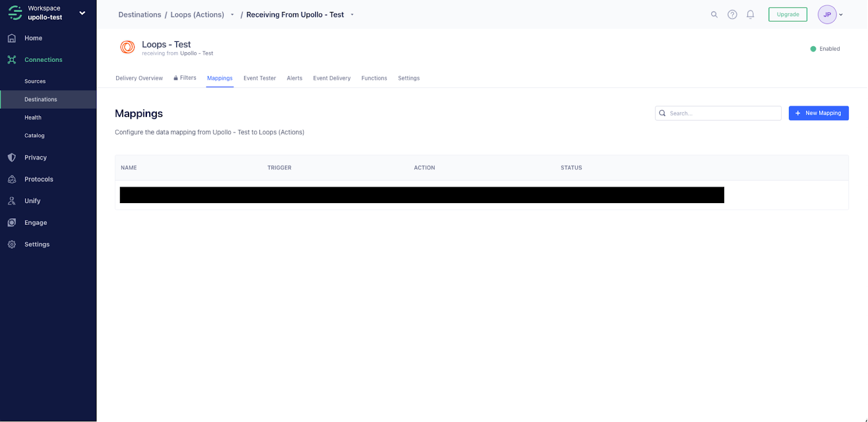Open the help question mark icon

pos(732,15)
